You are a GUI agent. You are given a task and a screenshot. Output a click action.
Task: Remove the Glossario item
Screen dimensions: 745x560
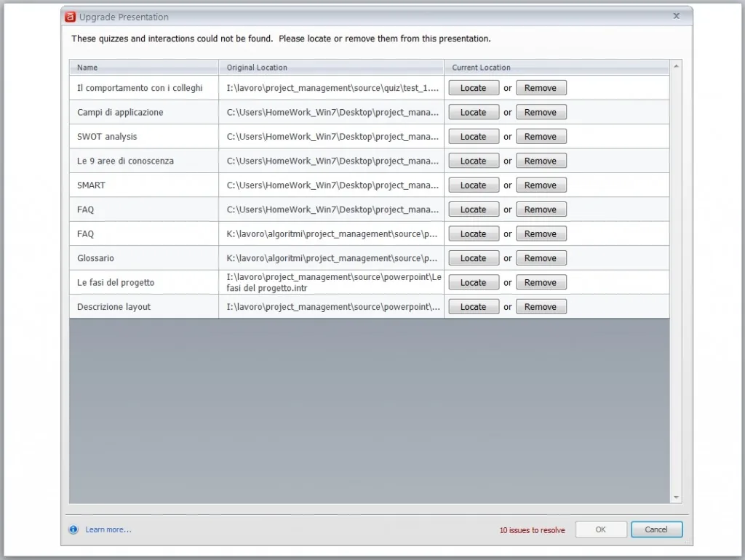tap(541, 258)
